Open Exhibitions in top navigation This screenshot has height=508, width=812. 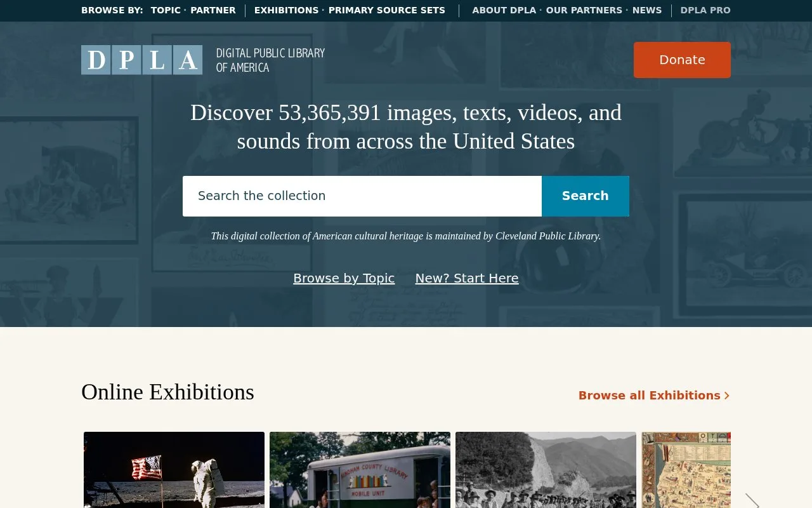coord(286,10)
